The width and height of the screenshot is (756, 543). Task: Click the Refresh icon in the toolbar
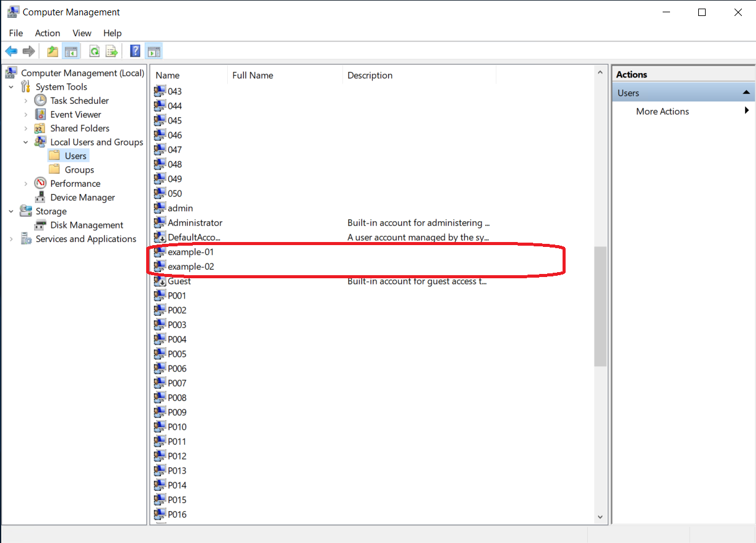point(94,50)
